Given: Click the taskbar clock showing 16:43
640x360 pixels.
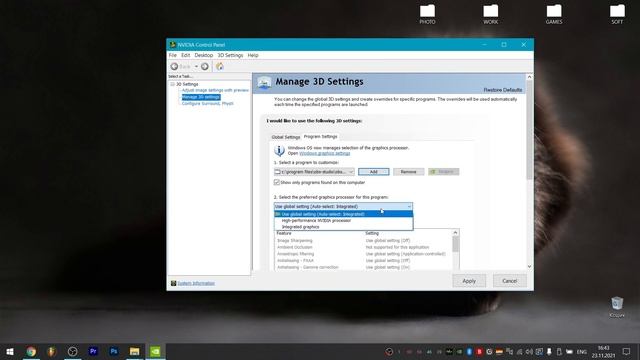Looking at the screenshot, I should [x=603, y=351].
